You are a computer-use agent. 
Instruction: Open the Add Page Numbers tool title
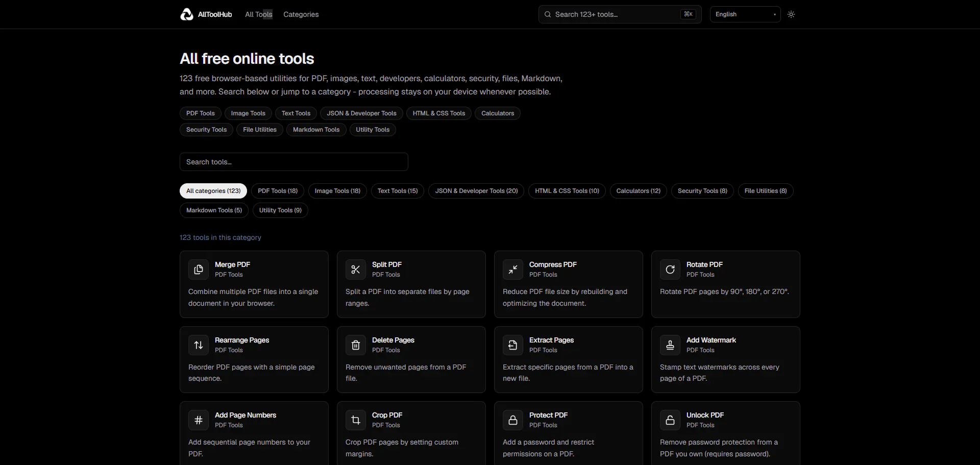[246, 415]
